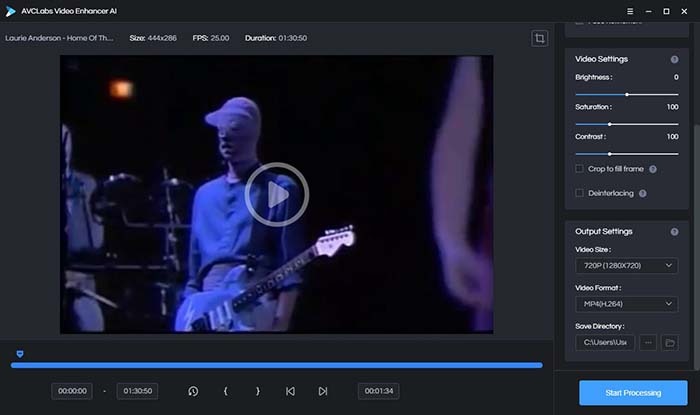Click the start time field 00:00:00
The width and height of the screenshot is (700, 415).
72,391
